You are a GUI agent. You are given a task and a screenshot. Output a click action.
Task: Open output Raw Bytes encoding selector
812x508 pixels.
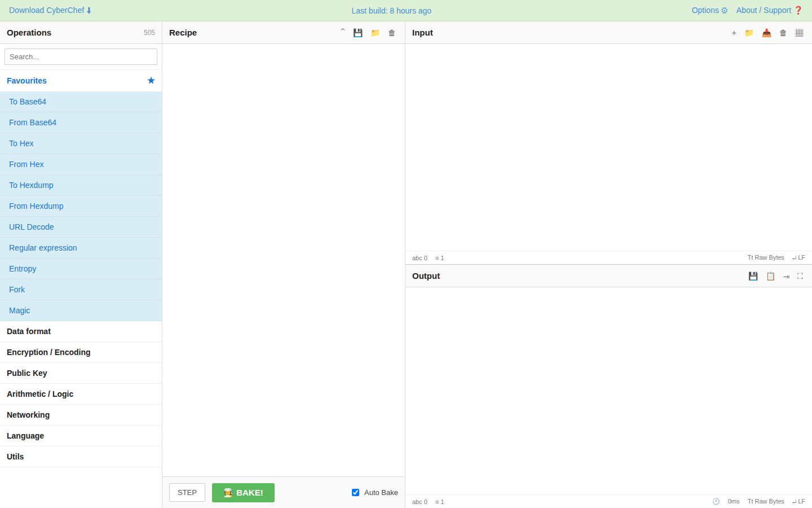coord(766,501)
